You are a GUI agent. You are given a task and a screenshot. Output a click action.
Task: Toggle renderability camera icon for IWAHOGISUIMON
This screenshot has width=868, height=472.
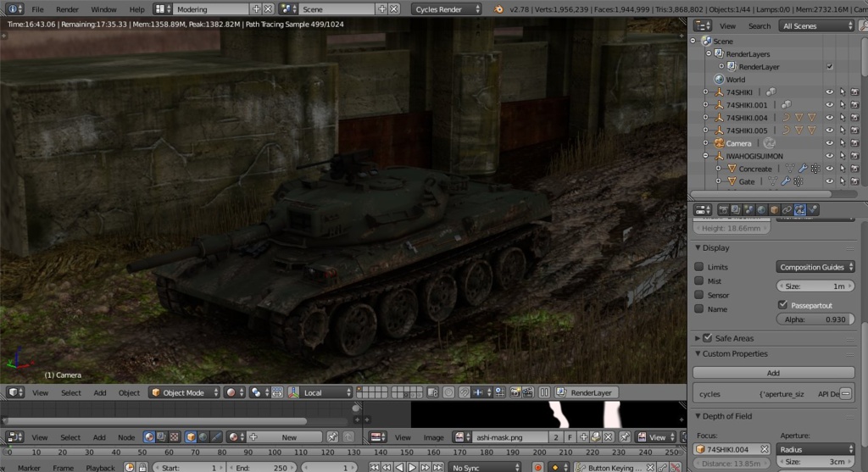[x=854, y=156]
